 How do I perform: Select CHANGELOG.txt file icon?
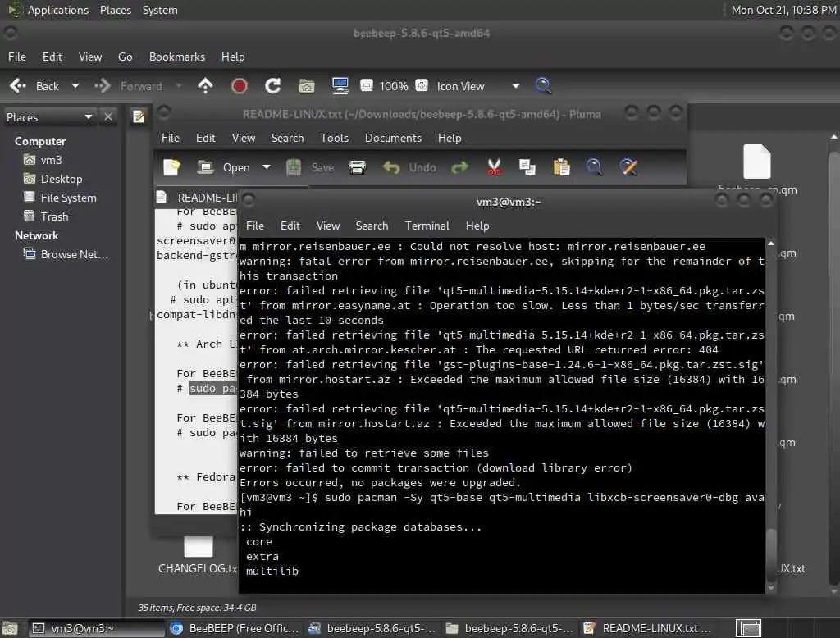pos(199,546)
